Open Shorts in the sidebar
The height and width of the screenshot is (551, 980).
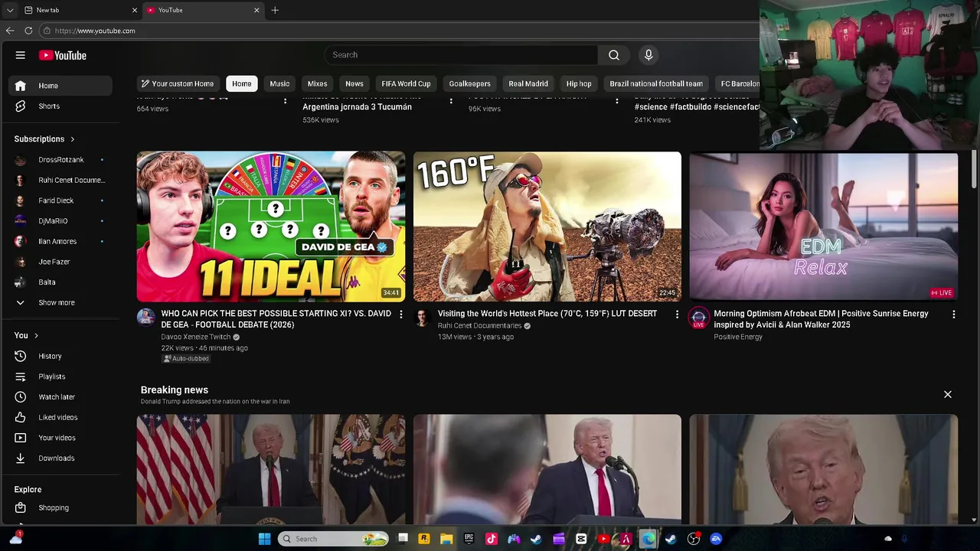click(61, 106)
